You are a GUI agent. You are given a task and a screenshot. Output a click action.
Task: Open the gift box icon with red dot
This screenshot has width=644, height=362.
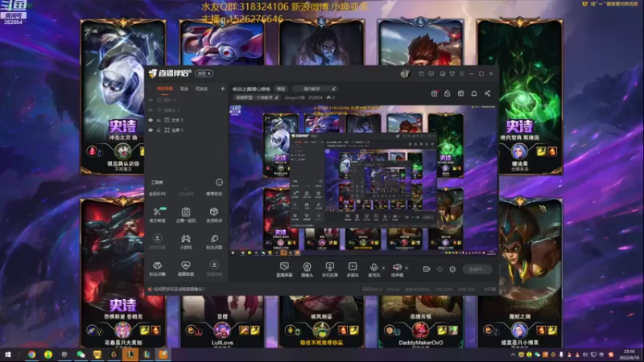[434, 93]
